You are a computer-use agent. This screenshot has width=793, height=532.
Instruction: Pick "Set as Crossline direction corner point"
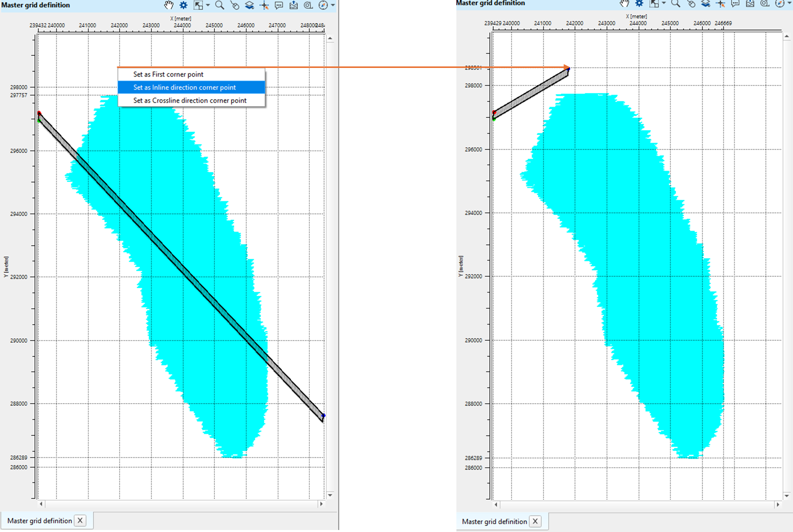tap(190, 100)
